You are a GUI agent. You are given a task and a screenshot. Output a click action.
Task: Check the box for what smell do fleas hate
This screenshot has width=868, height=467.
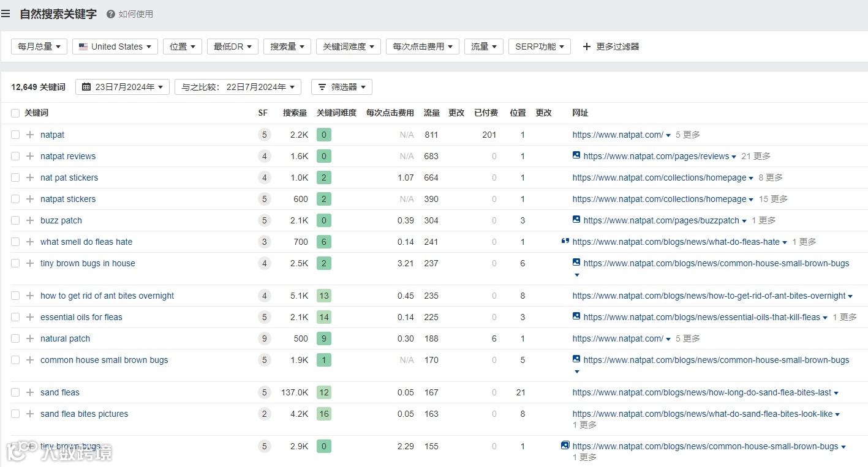(x=15, y=242)
